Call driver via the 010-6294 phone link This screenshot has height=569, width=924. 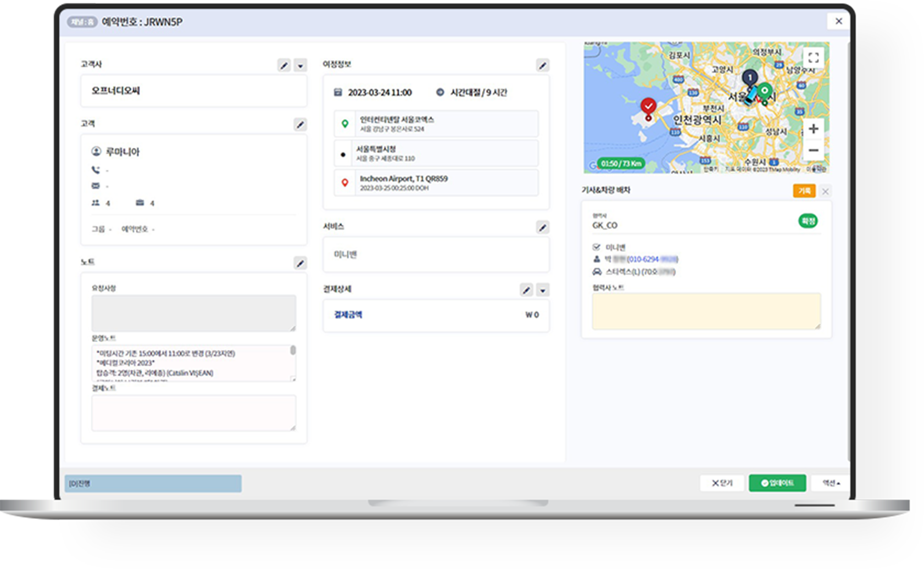(653, 259)
